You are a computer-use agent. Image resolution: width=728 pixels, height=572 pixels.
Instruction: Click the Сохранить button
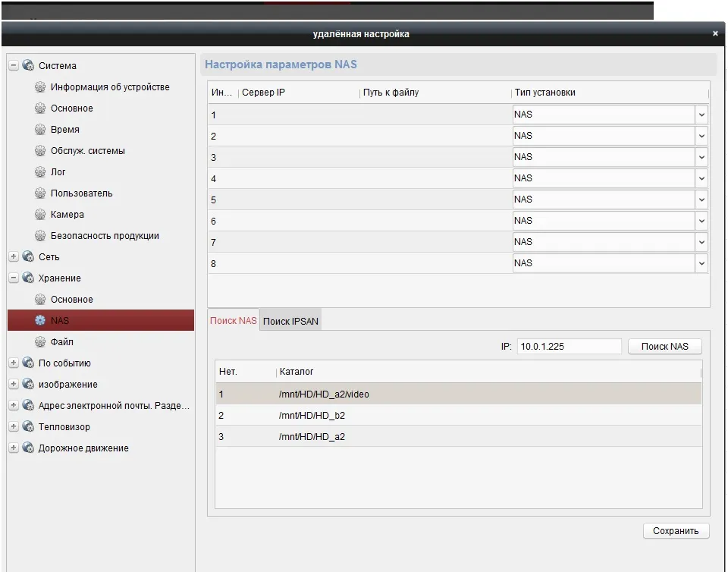[x=676, y=531]
